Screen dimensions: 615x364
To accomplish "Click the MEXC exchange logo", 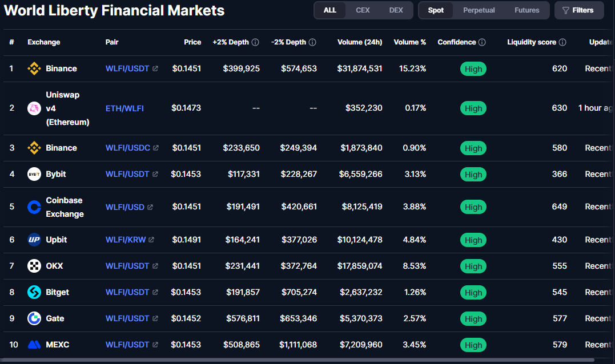I will [x=34, y=345].
